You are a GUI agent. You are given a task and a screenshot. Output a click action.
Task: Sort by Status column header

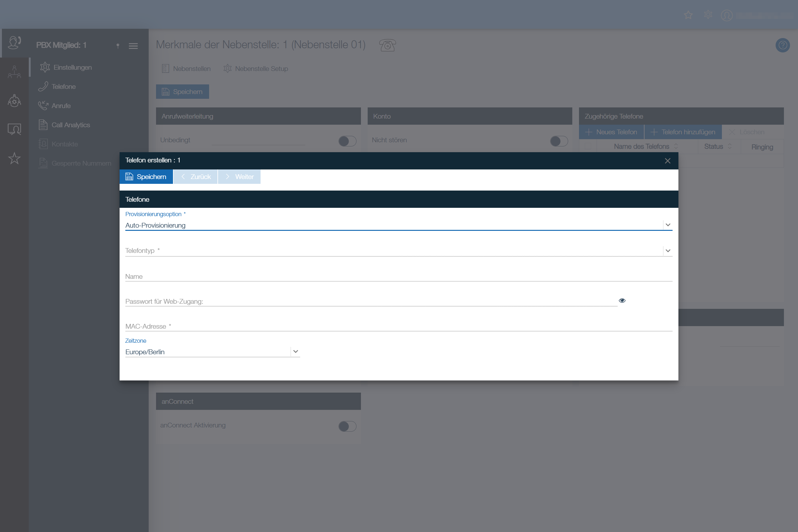click(718, 146)
